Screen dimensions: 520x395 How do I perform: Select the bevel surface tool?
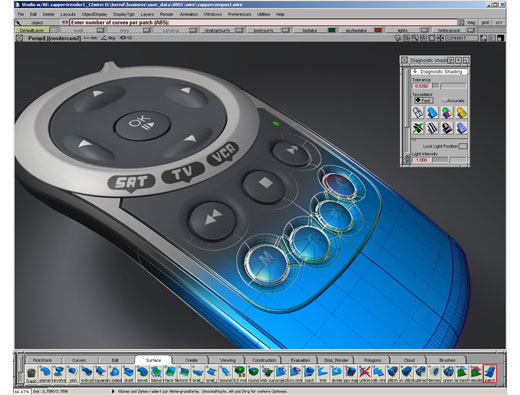(143, 372)
